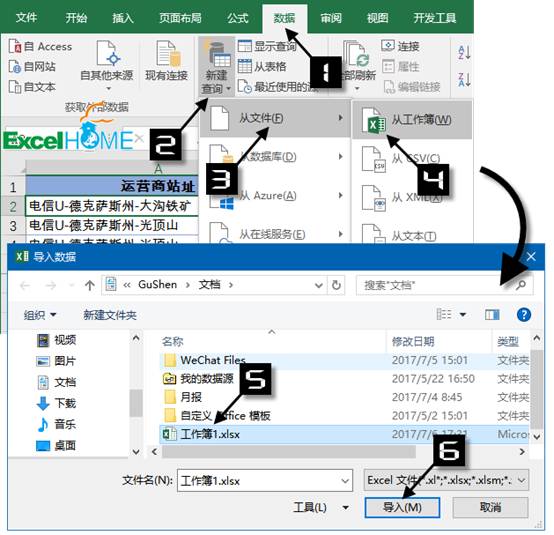Switch to the 插入 tab
Screen dimensions: 554x535
(123, 18)
